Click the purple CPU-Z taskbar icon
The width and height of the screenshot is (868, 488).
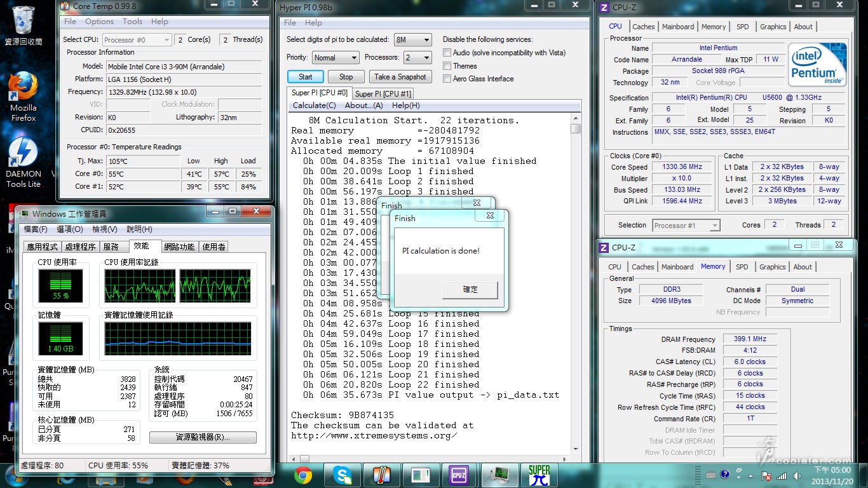pyautogui.click(x=459, y=475)
